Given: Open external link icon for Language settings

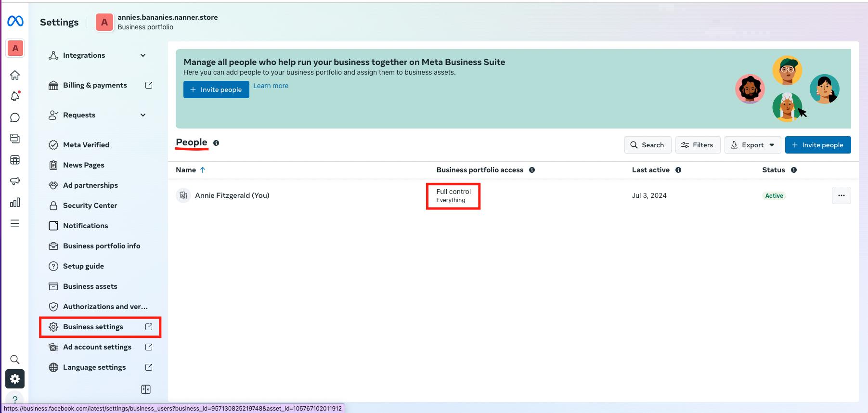Looking at the screenshot, I should 149,367.
